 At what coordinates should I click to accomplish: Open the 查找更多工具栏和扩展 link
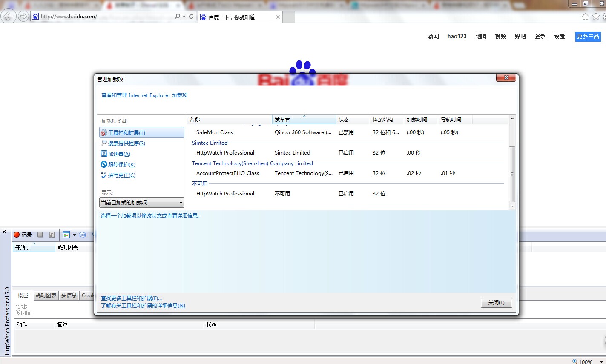click(x=131, y=298)
